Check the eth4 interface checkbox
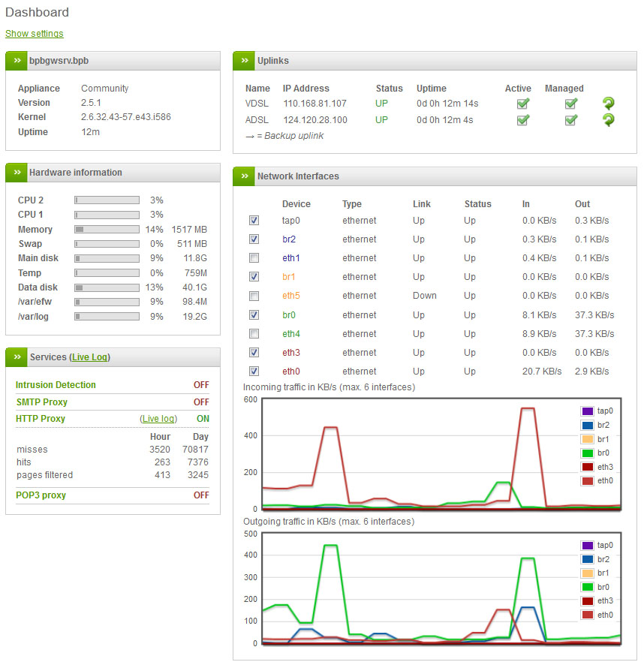Viewport: 644px width, 665px height. 254,334
